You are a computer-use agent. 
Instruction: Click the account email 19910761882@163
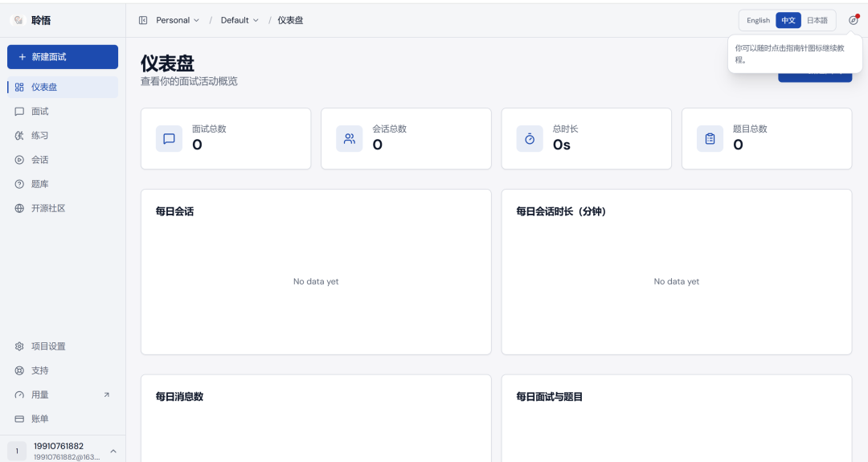pyautogui.click(x=67, y=457)
